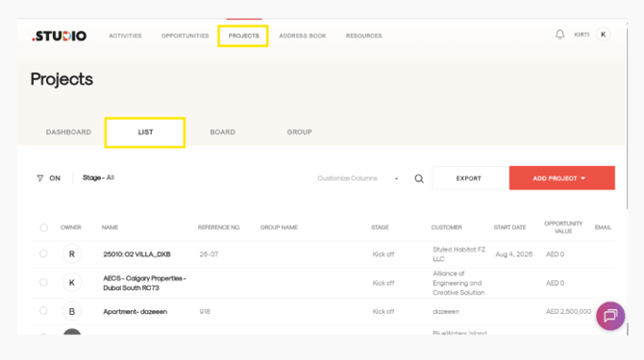Open project AECS - Calgary Properties - Dubai South RC73
The width and height of the screenshot is (644, 360).
pos(144,283)
